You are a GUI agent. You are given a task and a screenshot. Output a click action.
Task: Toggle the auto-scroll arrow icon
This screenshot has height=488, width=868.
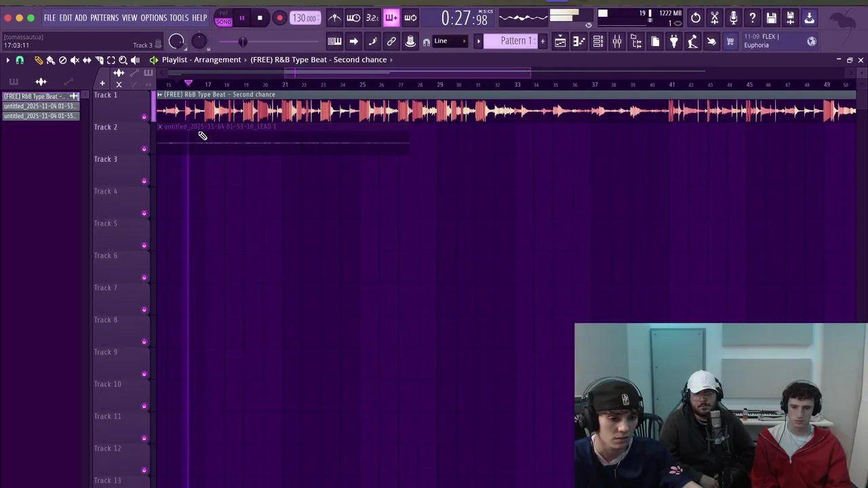coord(353,42)
